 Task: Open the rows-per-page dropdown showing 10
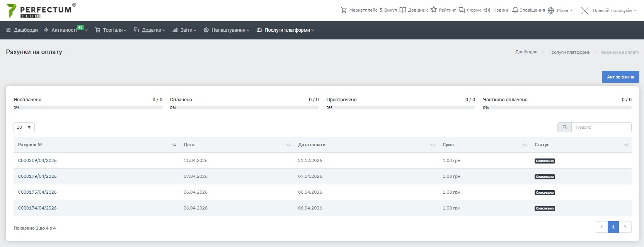click(24, 127)
